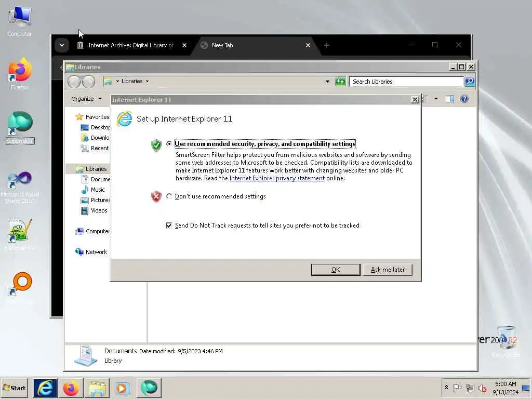
Task: Click the muted volume tray icon
Action: coord(482,388)
